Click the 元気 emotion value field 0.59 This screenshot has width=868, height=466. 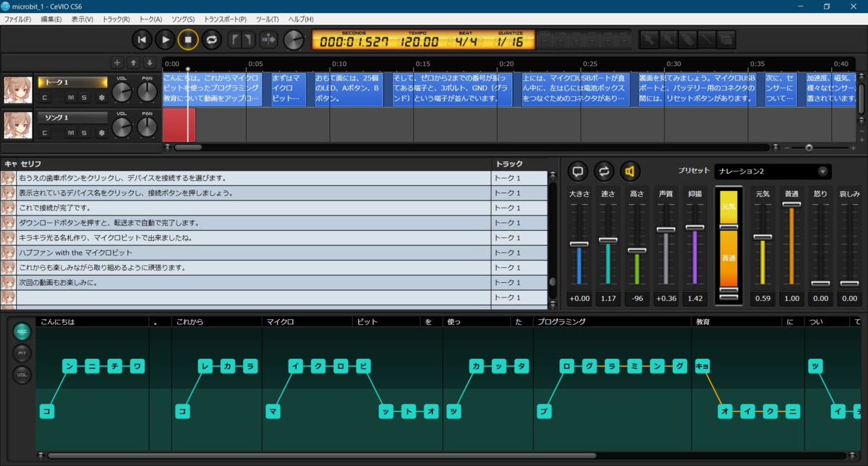762,298
